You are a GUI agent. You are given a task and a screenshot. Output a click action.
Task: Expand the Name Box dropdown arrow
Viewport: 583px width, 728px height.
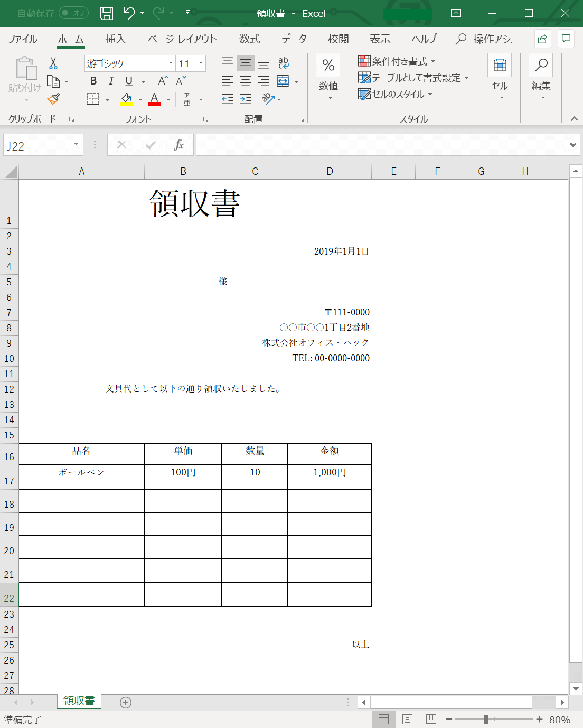coord(76,145)
